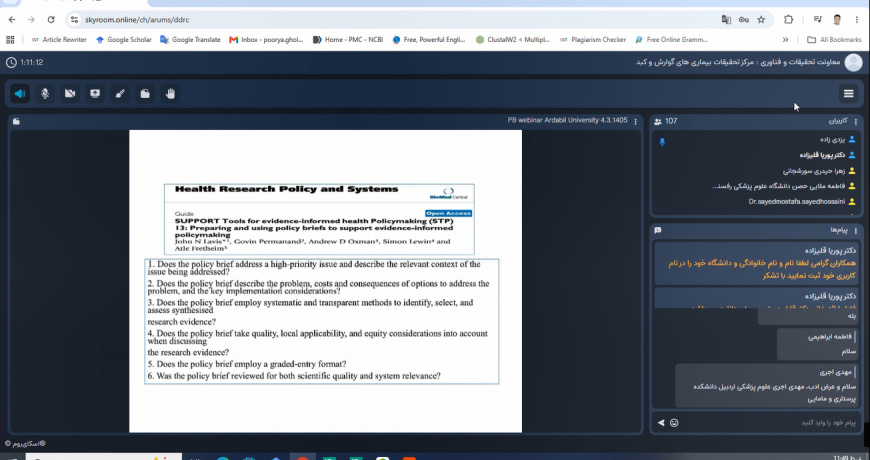Screen dimensions: 870x460
Task: Click the shared presentation slide
Action: (x=325, y=281)
